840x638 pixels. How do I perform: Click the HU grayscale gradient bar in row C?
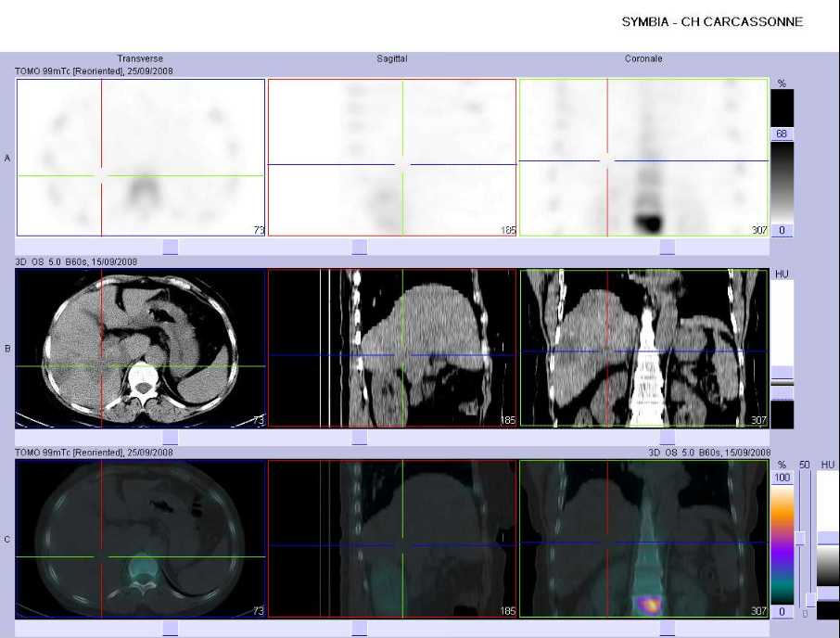827,566
